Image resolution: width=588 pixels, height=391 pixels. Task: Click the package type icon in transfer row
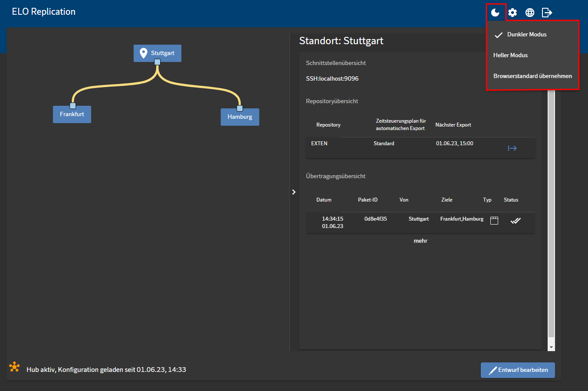point(494,221)
